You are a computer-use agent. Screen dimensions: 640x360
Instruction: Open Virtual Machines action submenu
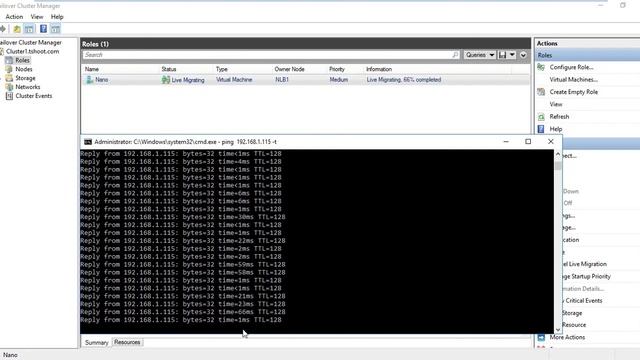[573, 80]
